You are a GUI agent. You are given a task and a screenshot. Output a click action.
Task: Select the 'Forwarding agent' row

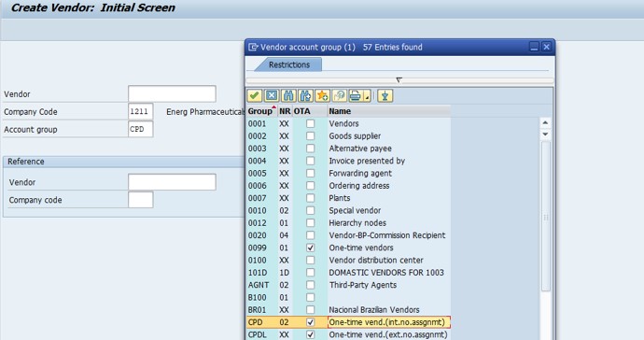click(348, 173)
